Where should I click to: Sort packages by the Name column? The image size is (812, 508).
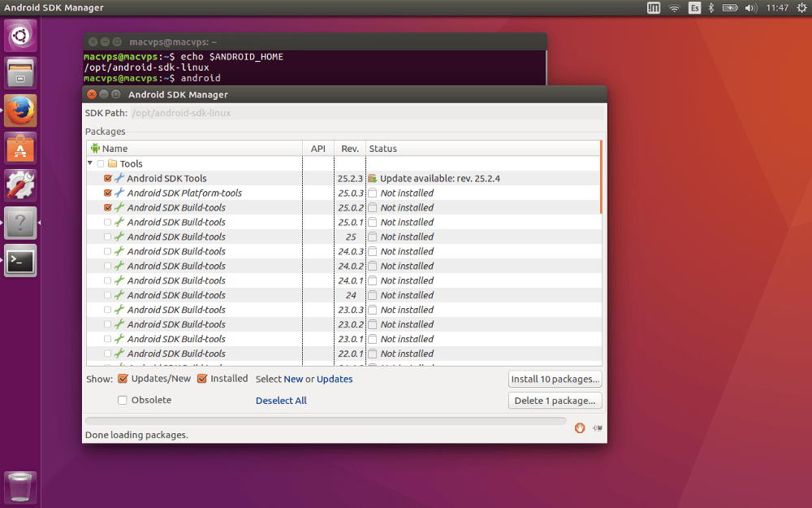pos(195,148)
